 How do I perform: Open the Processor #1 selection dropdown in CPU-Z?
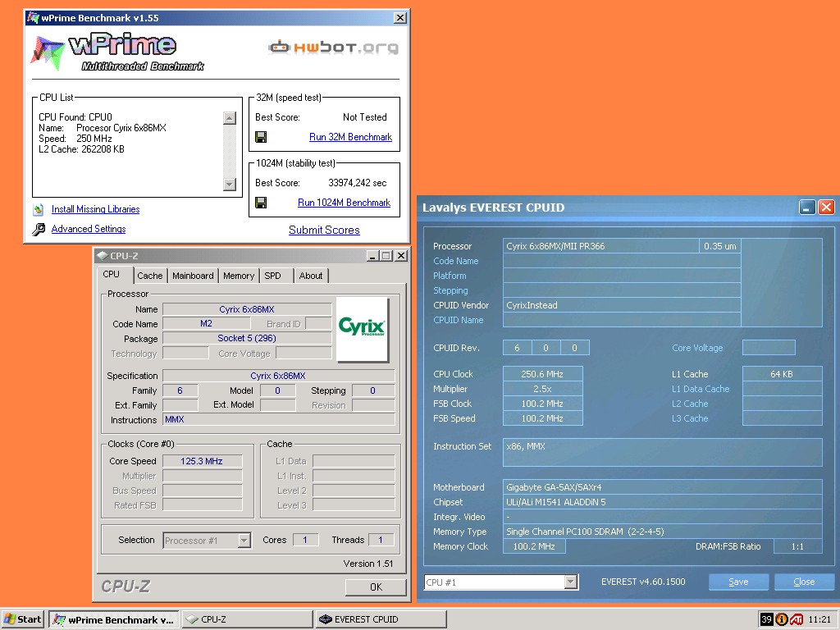[x=244, y=540]
